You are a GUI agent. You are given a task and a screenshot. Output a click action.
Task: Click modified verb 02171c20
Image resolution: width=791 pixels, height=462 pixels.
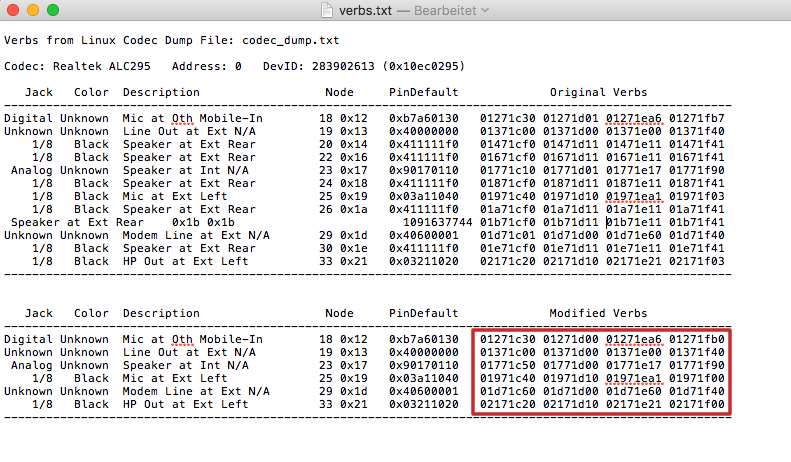coord(507,405)
